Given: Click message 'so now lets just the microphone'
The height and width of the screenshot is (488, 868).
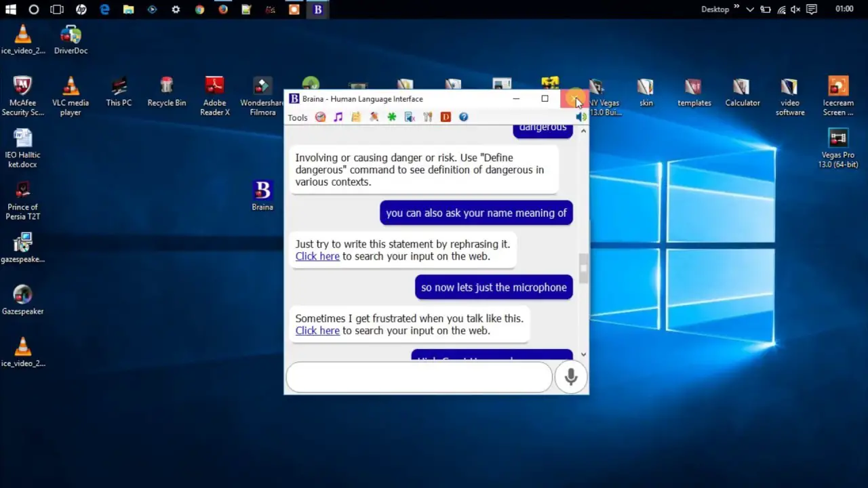Looking at the screenshot, I should point(494,287).
